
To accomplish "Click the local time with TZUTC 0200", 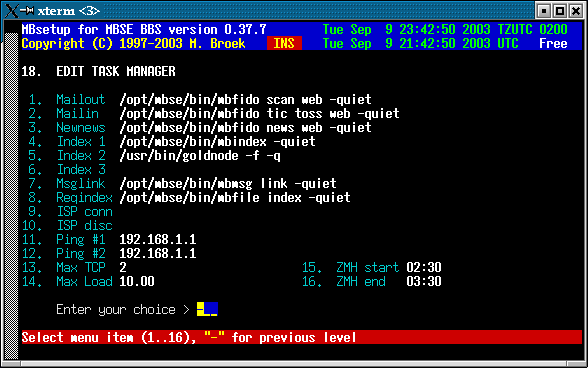I will point(445,29).
